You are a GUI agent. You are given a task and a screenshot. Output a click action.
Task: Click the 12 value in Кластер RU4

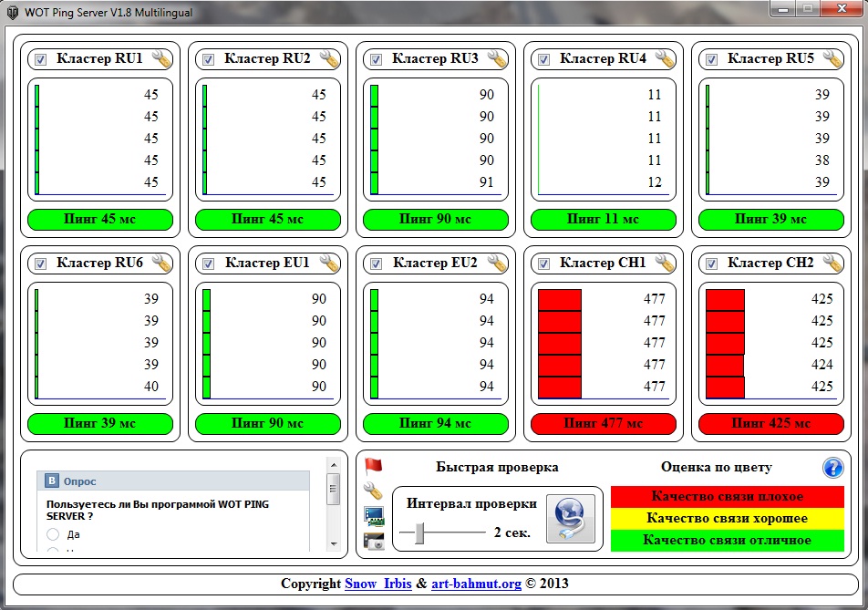pos(655,182)
